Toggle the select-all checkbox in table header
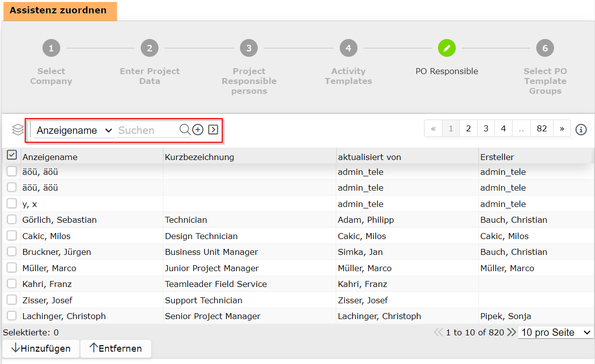 pos(11,156)
